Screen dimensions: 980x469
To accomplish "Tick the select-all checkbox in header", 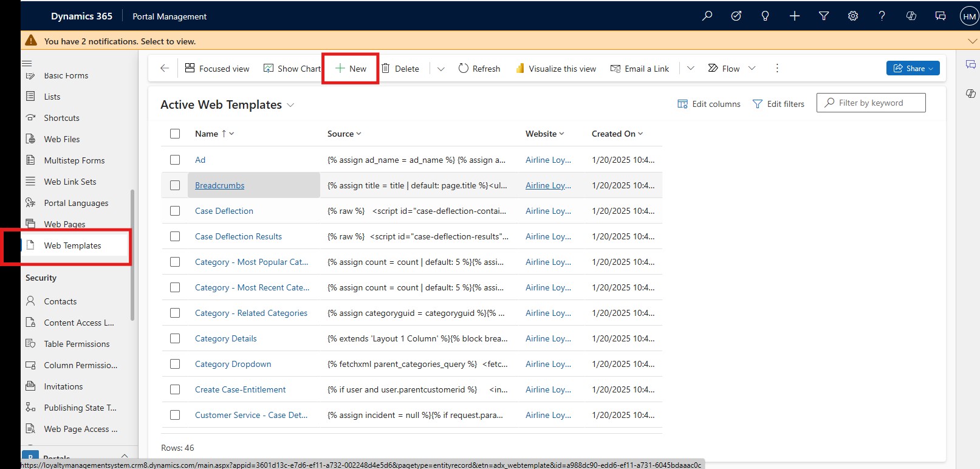I will [175, 134].
